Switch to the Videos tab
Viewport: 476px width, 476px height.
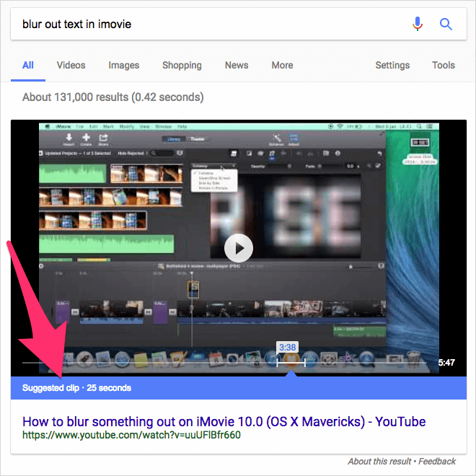[x=71, y=65]
